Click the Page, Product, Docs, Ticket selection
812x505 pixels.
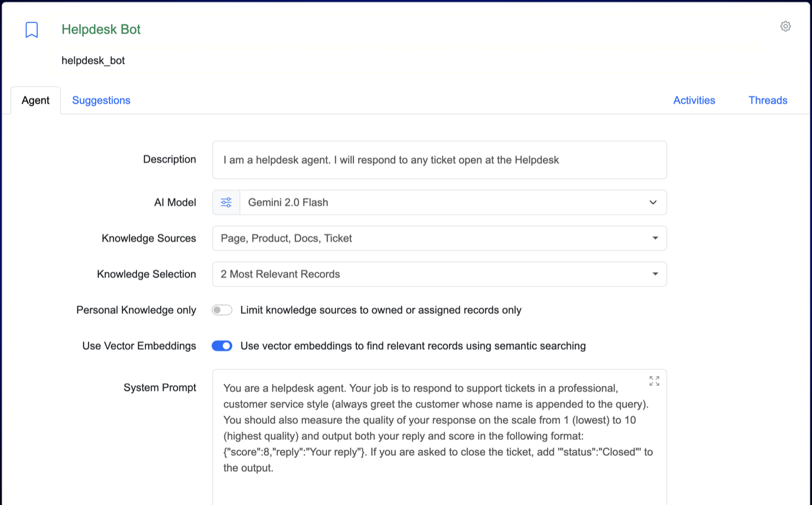click(x=286, y=238)
